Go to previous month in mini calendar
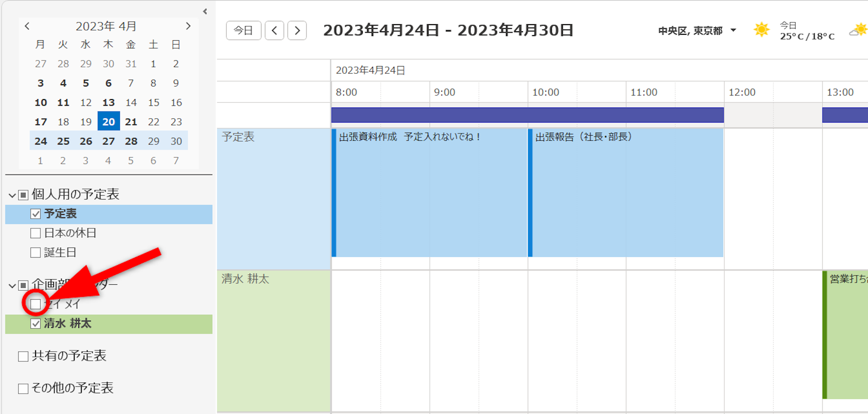The image size is (868, 414). [27, 26]
